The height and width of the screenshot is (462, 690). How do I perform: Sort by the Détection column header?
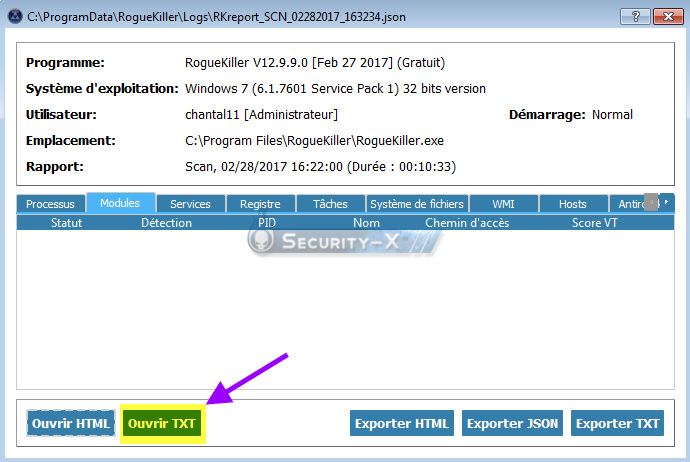coord(166,223)
